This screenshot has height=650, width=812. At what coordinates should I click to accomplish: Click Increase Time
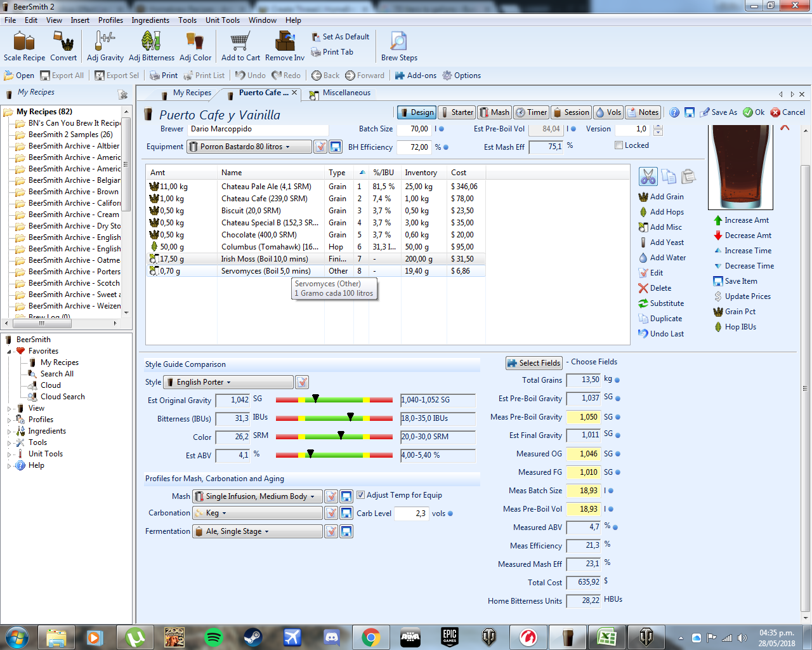742,251
